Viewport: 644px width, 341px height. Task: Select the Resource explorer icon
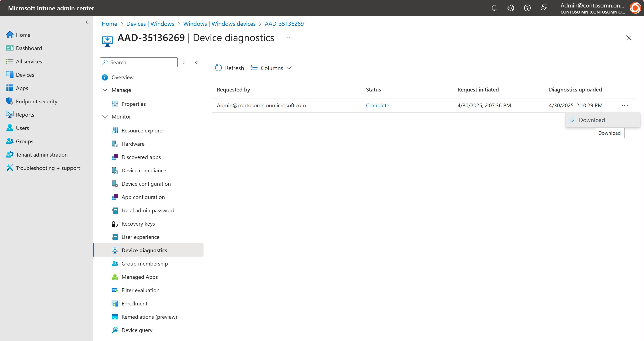[x=115, y=131]
